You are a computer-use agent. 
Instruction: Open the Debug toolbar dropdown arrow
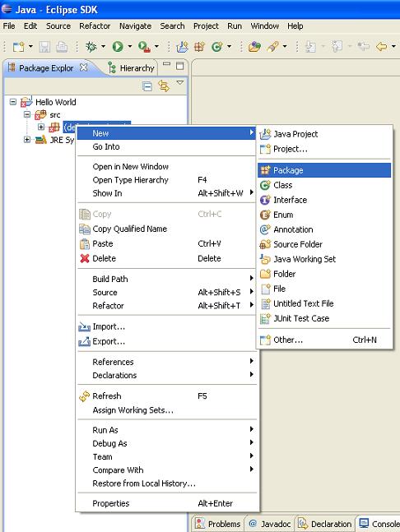pos(103,47)
